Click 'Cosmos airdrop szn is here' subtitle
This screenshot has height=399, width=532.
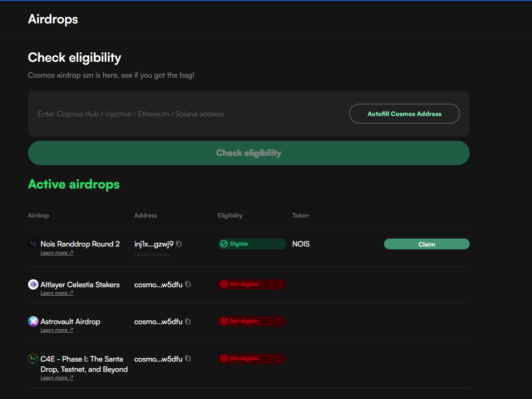pyautogui.click(x=111, y=75)
